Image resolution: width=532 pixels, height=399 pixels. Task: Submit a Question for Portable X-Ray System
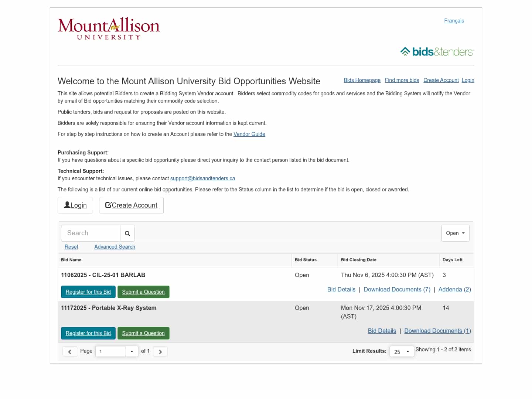point(143,333)
